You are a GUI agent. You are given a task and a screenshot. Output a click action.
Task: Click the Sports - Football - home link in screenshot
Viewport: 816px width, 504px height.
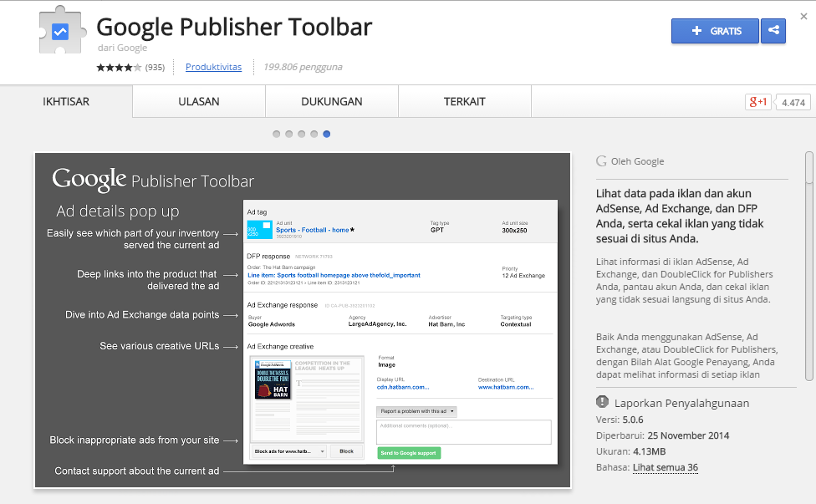pos(312,230)
